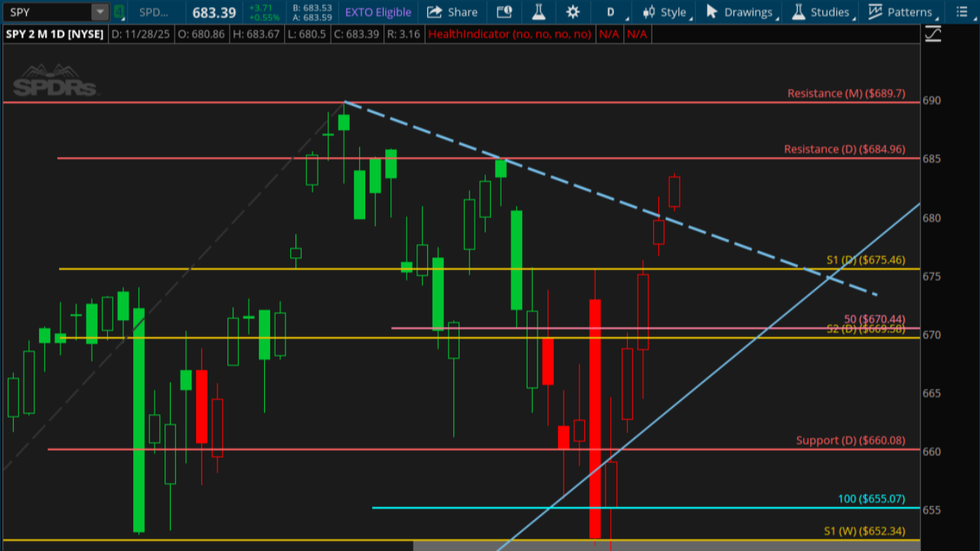This screenshot has height=551, width=980.
Task: Click the 50 ($670.44) moving average label
Action: 874,319
